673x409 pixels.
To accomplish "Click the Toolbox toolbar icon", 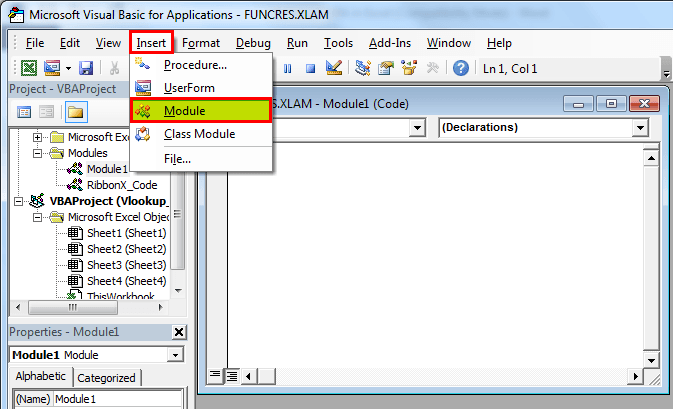I will (432, 68).
